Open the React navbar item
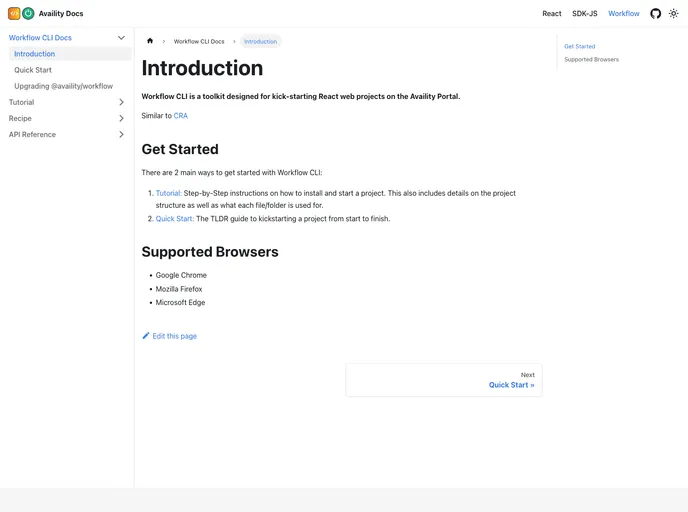The width and height of the screenshot is (688, 512). coord(552,14)
